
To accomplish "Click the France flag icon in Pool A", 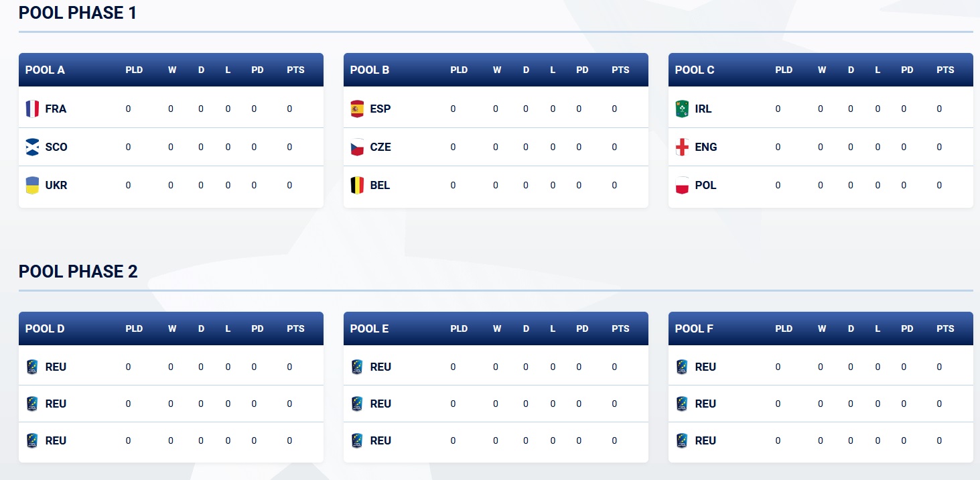I will [32, 109].
